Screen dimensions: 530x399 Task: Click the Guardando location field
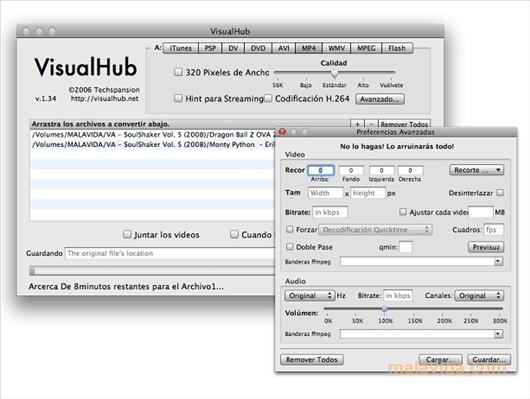[x=170, y=253]
